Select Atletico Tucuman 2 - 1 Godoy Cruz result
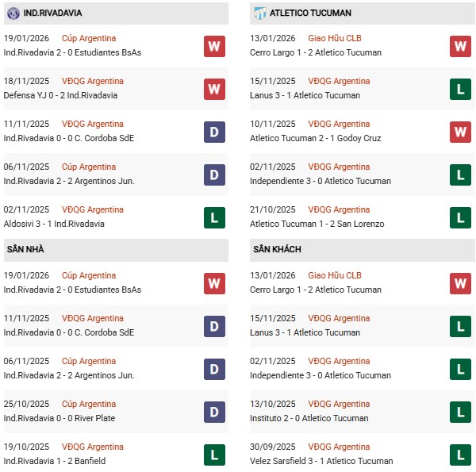 (x=315, y=138)
